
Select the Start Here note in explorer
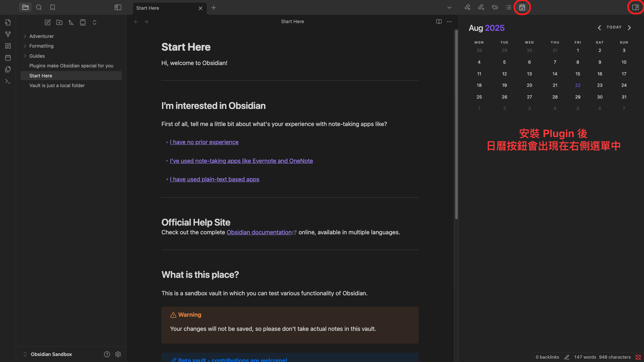(71, 76)
